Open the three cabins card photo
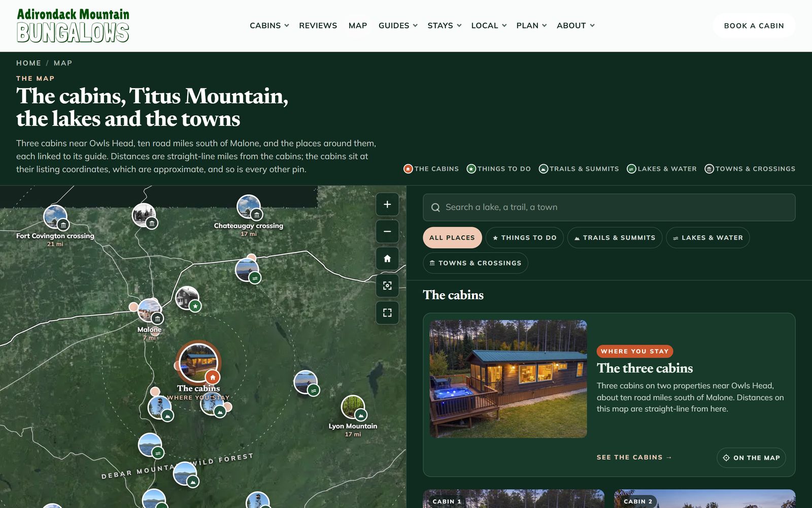 [x=508, y=379]
